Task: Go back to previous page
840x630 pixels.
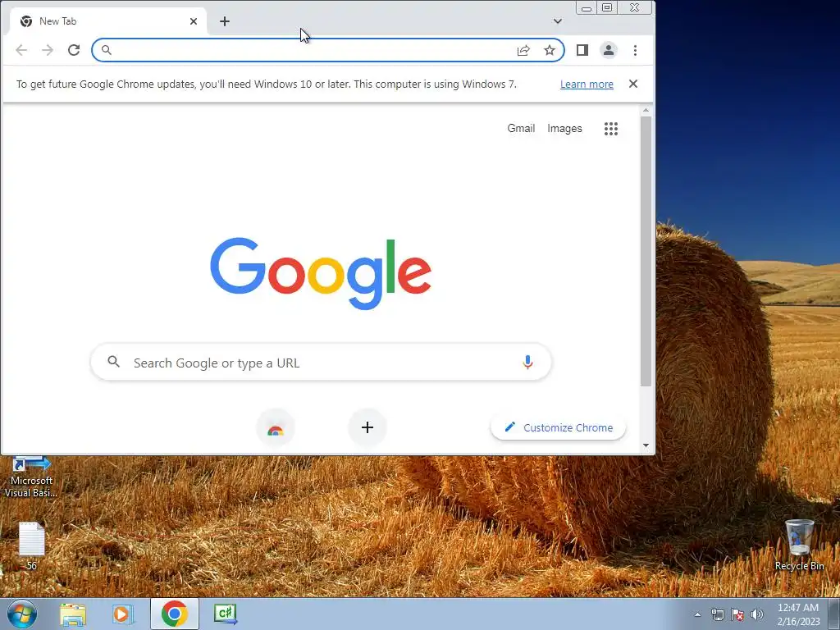Action: click(21, 50)
